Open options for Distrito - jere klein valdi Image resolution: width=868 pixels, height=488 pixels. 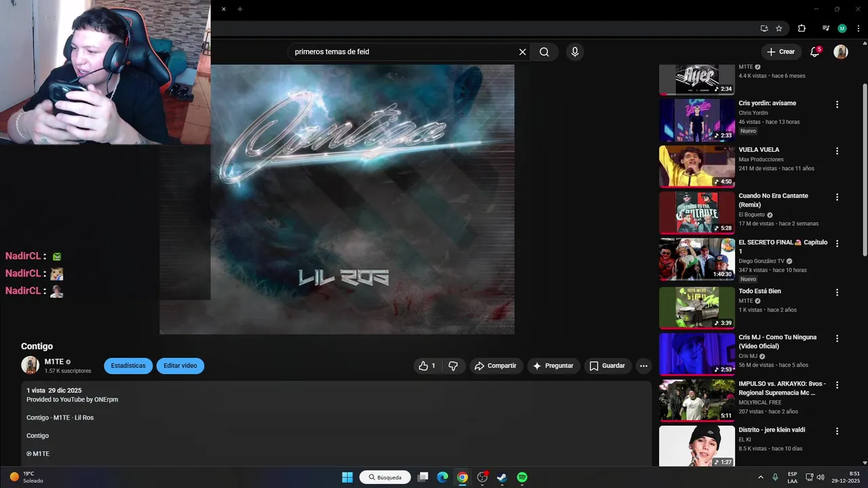837,431
